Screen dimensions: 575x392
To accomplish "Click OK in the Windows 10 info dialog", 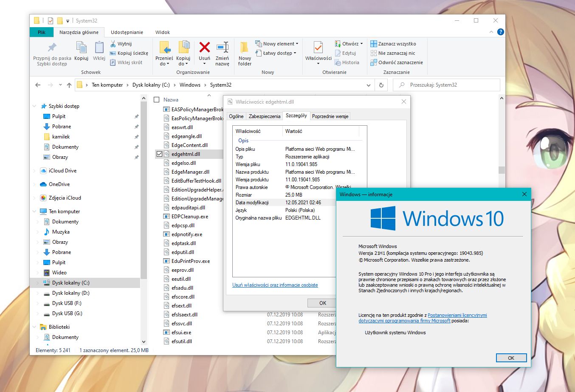I will tap(511, 358).
